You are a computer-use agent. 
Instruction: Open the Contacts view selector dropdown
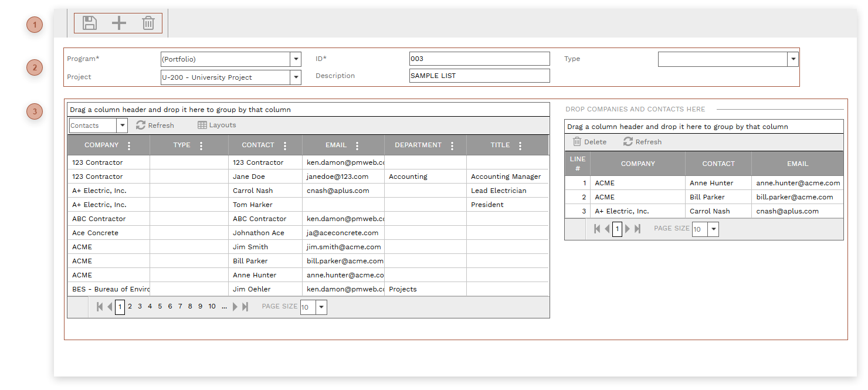(122, 126)
